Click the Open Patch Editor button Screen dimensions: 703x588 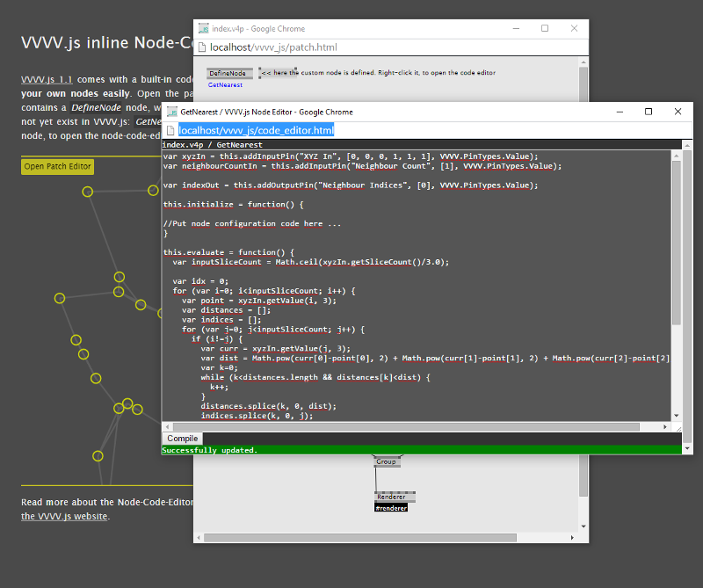57,166
